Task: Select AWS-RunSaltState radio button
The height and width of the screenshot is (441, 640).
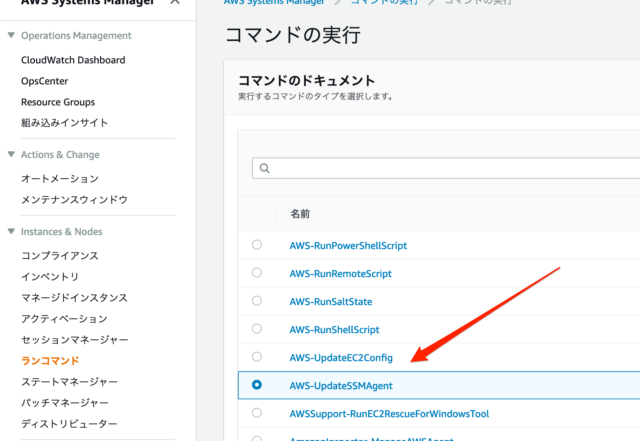Action: coord(257,301)
